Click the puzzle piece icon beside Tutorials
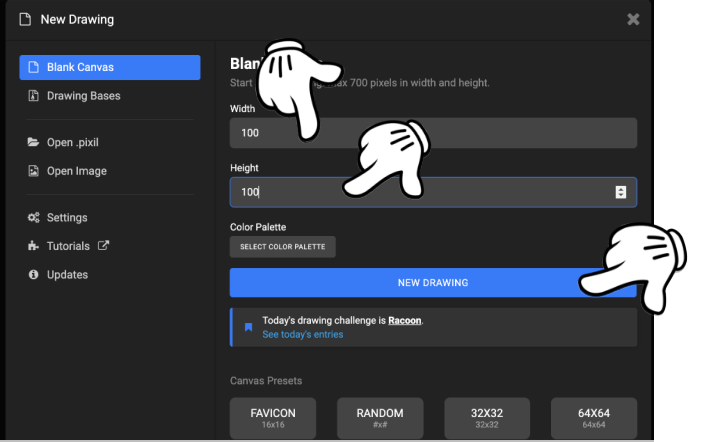 click(x=33, y=246)
